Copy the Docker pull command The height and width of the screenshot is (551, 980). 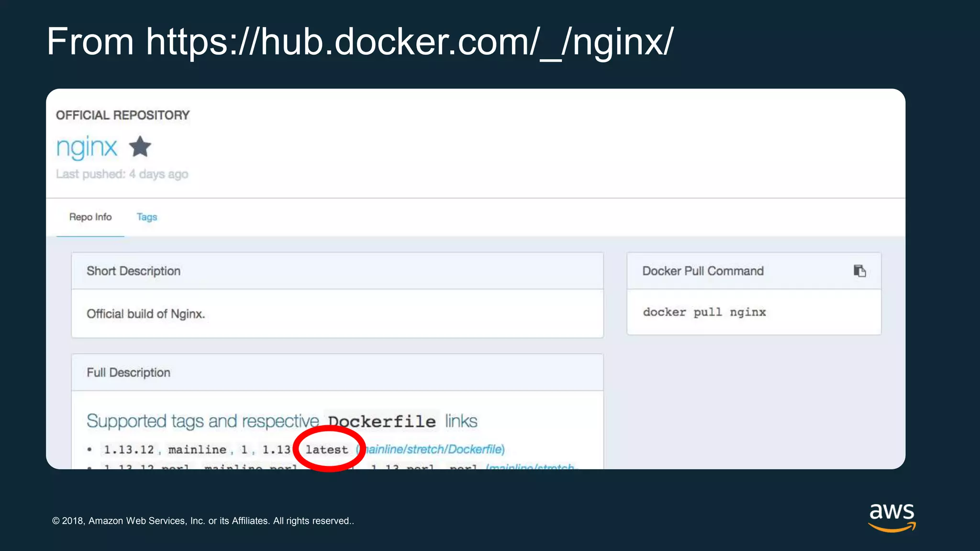click(859, 271)
